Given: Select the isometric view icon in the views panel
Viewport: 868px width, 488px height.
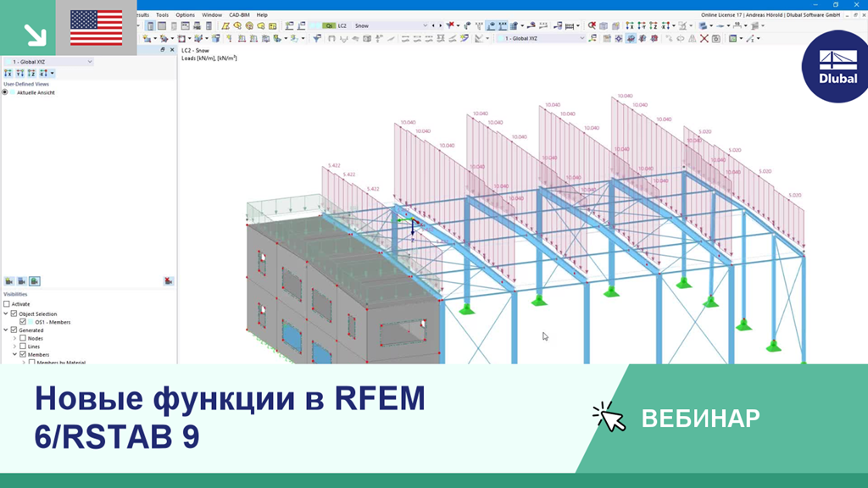Looking at the screenshot, I should click(44, 74).
